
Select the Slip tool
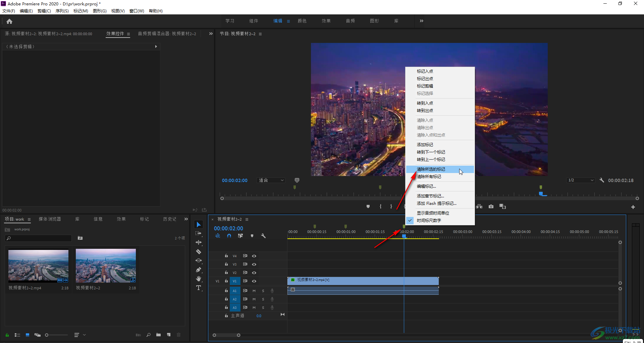coord(199,261)
